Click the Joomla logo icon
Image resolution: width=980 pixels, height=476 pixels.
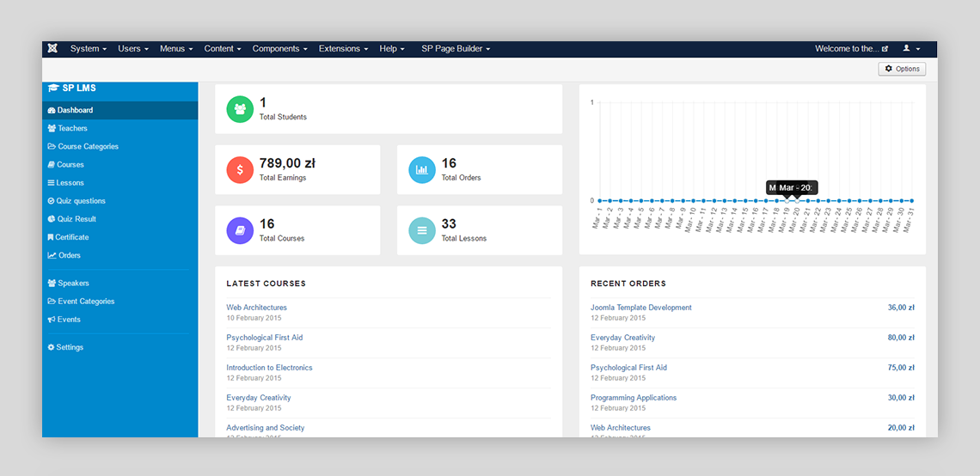[53, 49]
